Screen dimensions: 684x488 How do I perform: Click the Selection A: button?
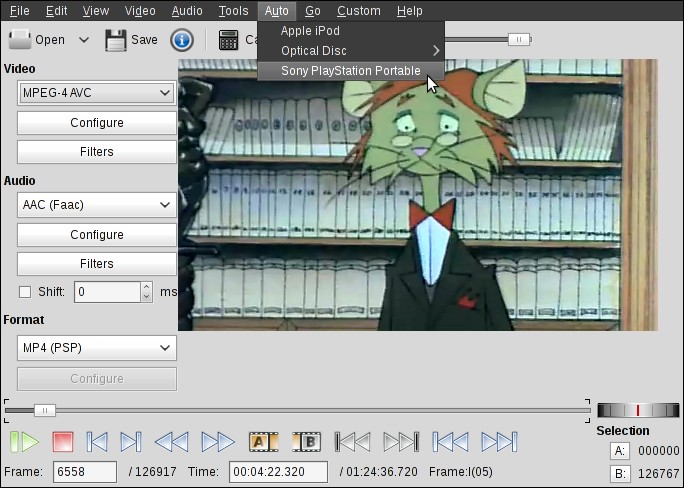pos(620,451)
